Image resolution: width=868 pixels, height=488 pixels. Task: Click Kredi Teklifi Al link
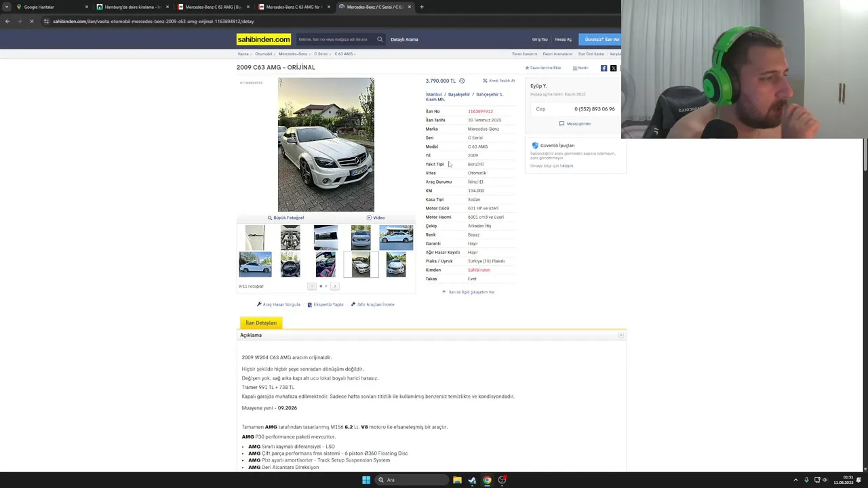(498, 81)
